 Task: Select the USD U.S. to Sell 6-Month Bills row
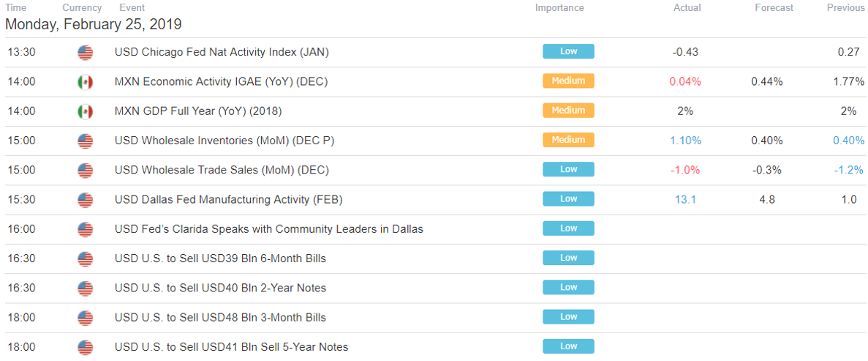point(434,258)
